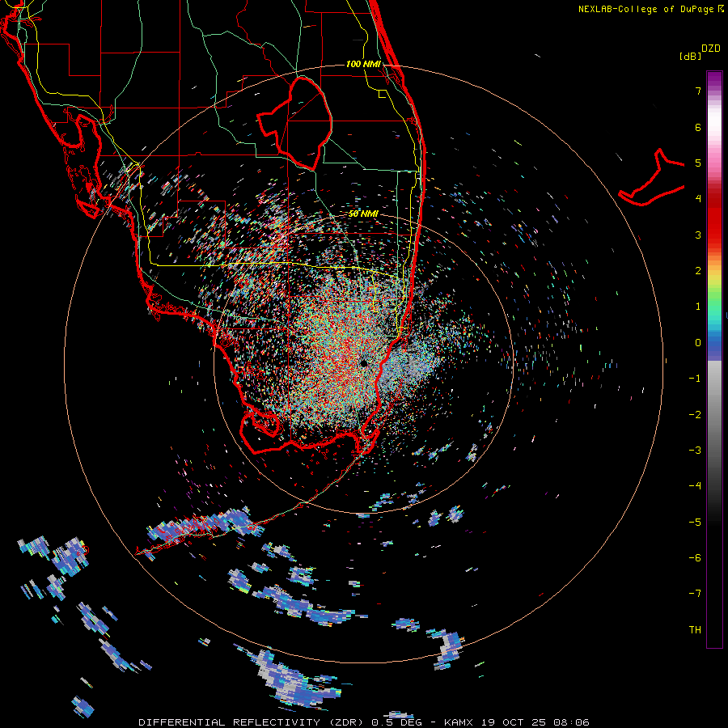Click the purple top of color bar
This screenshot has height=728, width=728.
pyautogui.click(x=714, y=78)
